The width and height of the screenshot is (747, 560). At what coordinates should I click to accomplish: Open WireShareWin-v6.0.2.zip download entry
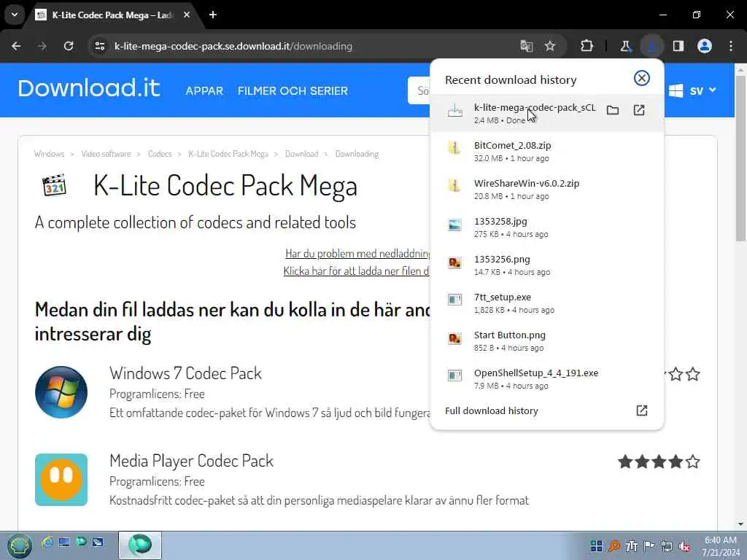(547, 190)
